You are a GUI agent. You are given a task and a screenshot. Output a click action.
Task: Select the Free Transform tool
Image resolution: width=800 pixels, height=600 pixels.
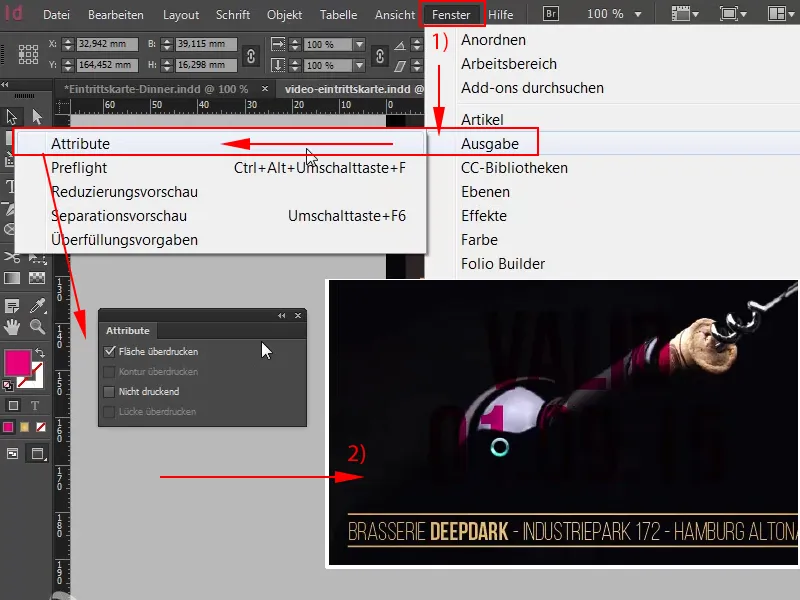coord(37,258)
